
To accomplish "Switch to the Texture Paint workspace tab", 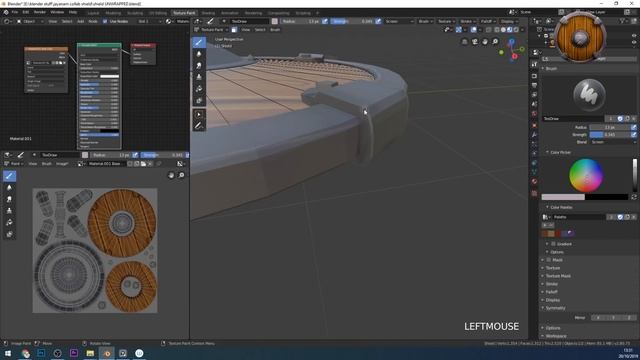I will point(184,13).
